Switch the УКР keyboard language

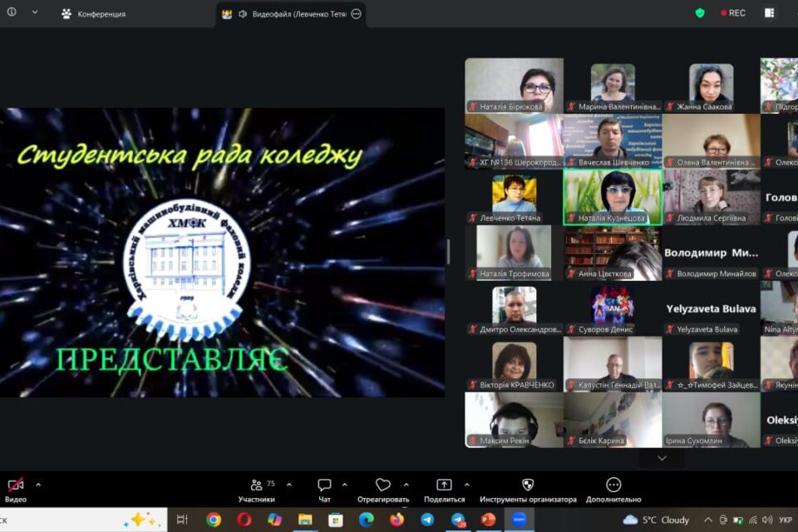(786, 520)
